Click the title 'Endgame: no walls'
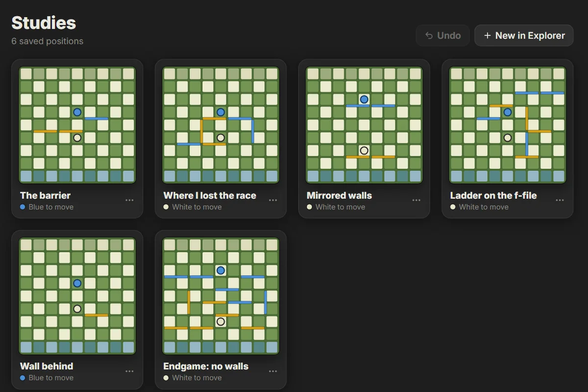 pyautogui.click(x=206, y=366)
